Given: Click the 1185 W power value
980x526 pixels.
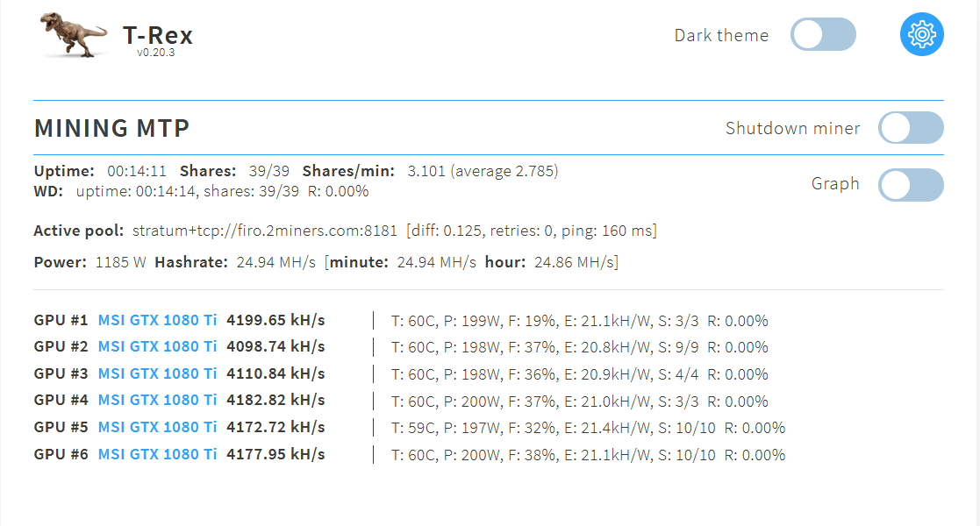Looking at the screenshot, I should 120,262.
